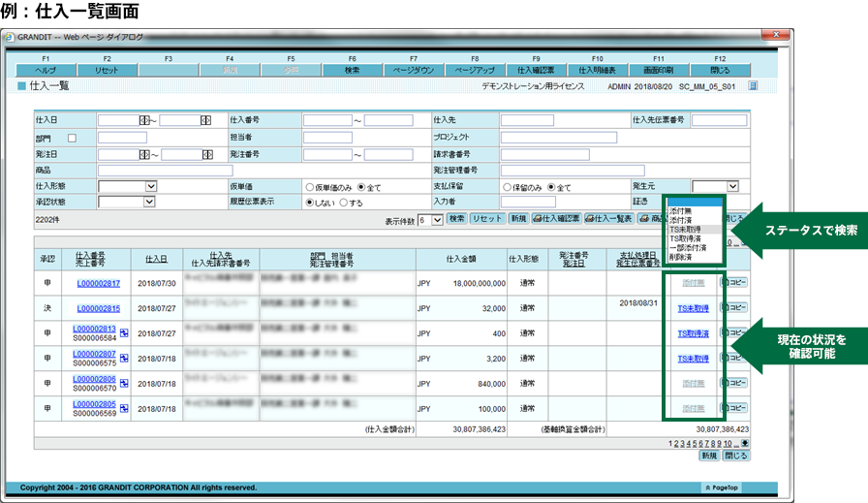Click the sales link icon beside S000006575
The width and height of the screenshot is (868, 503).
pyautogui.click(x=124, y=359)
